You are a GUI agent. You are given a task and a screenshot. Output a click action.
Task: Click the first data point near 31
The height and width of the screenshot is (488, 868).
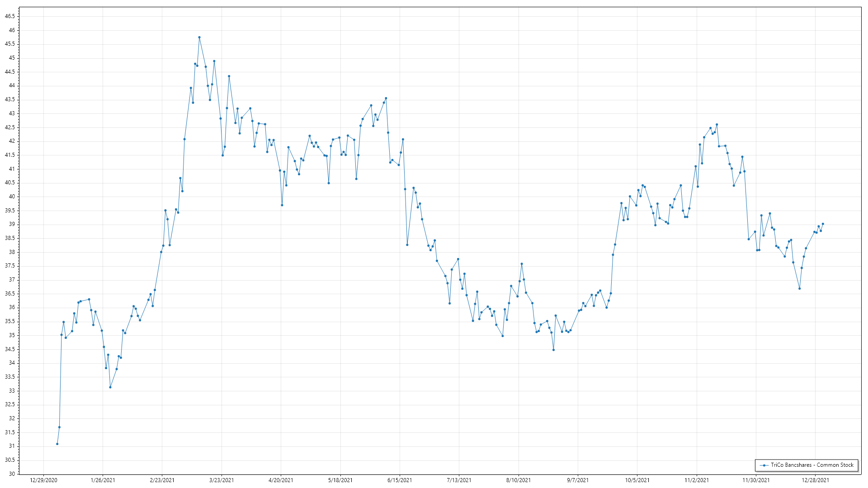[x=57, y=444]
